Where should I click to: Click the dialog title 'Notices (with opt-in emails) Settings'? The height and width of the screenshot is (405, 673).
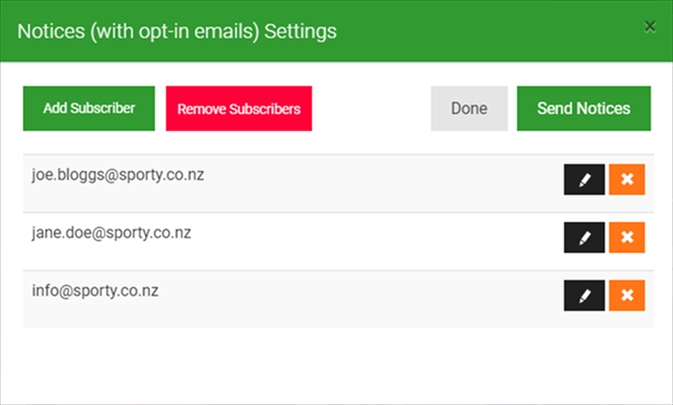point(177,32)
